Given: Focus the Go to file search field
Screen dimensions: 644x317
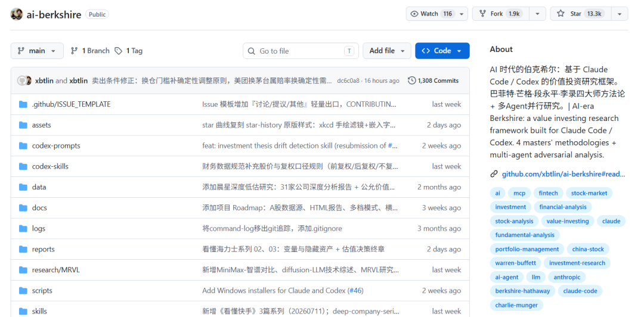Looking at the screenshot, I should 301,51.
